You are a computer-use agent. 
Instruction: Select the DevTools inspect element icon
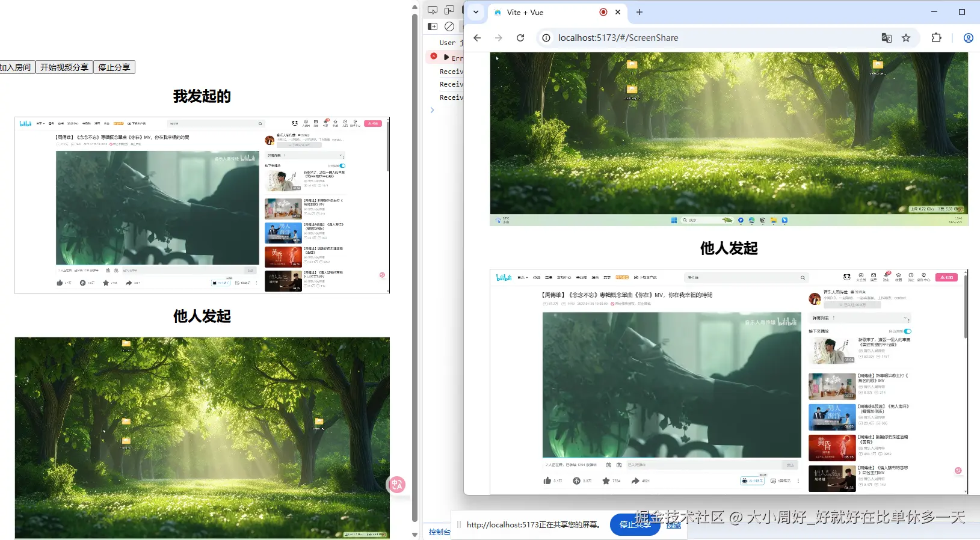(x=433, y=10)
